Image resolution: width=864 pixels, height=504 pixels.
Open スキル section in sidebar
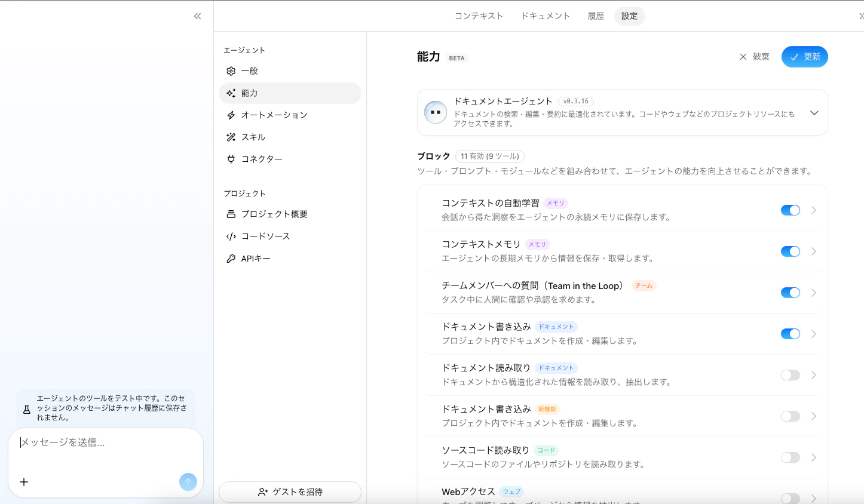[x=290, y=137]
